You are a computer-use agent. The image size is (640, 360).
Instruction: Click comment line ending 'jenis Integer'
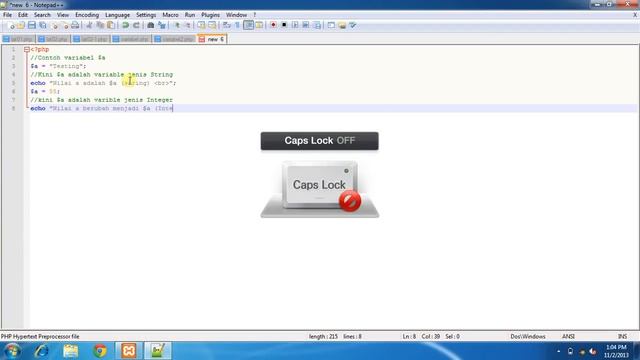pyautogui.click(x=102, y=100)
